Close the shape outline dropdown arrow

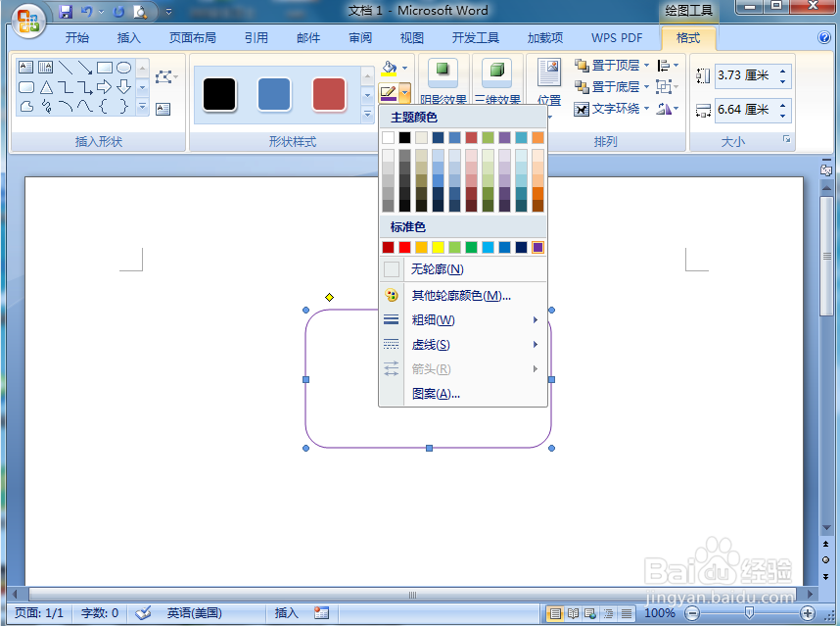404,93
